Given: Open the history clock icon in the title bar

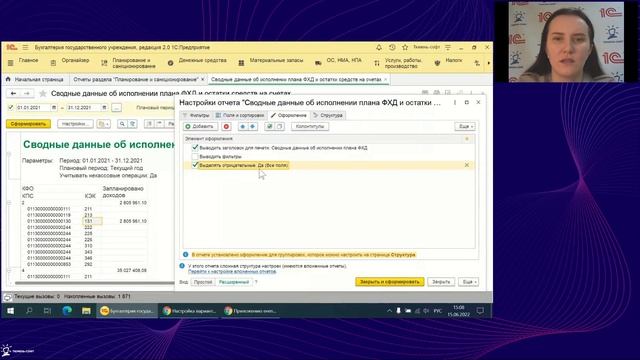Looking at the screenshot, I should point(392,47).
